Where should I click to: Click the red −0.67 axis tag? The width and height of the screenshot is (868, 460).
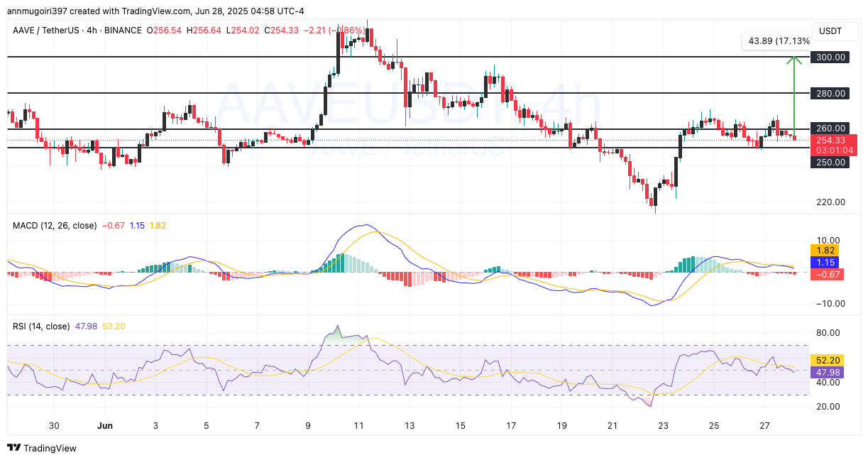coord(827,274)
